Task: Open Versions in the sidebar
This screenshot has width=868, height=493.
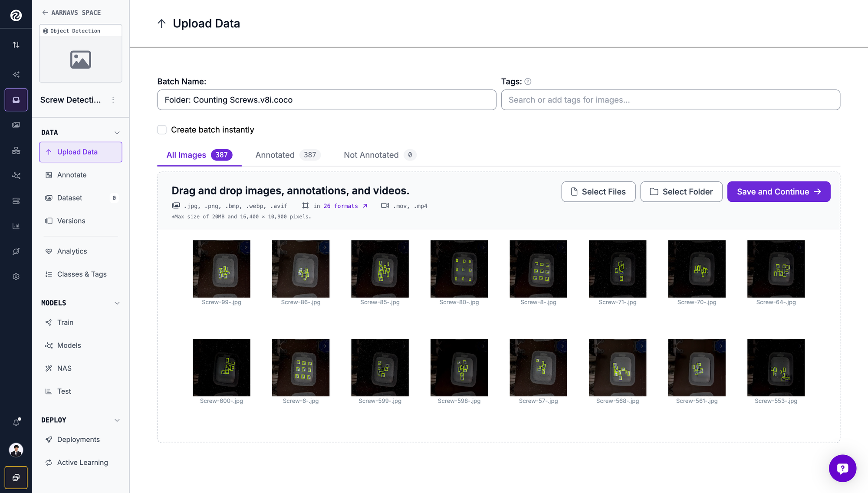Action: [x=81, y=221]
